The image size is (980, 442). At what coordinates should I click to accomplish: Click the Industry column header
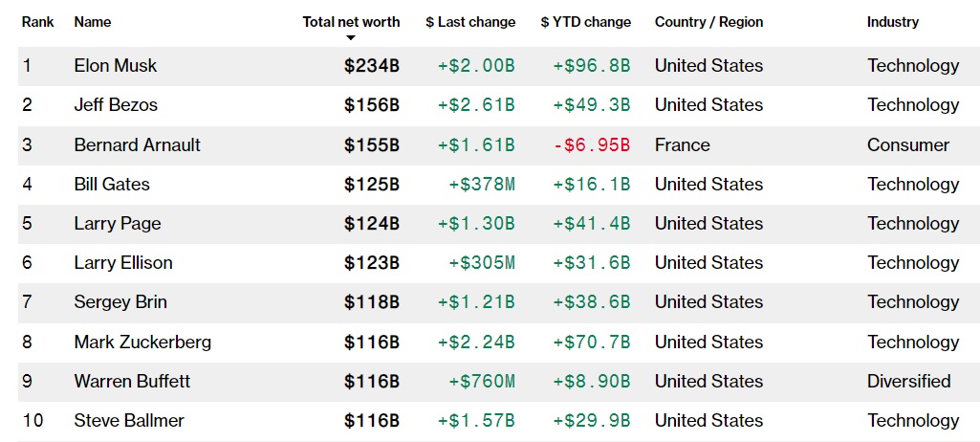click(x=893, y=21)
